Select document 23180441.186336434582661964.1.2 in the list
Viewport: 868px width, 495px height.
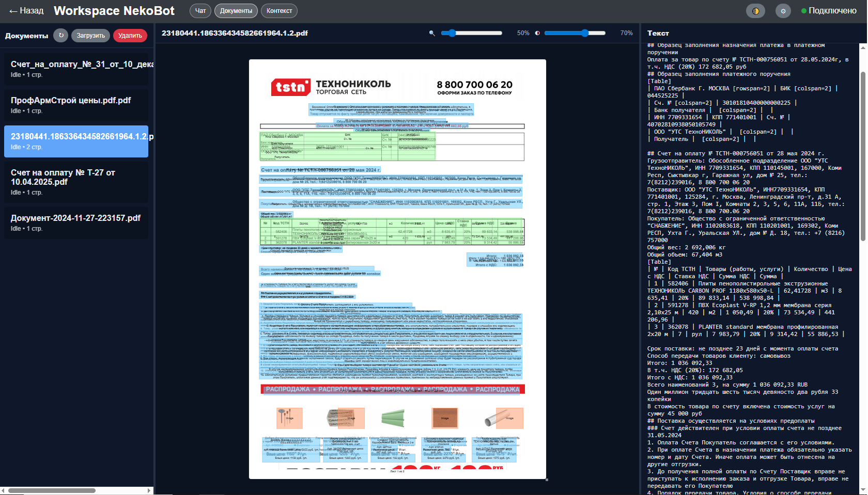coord(76,141)
